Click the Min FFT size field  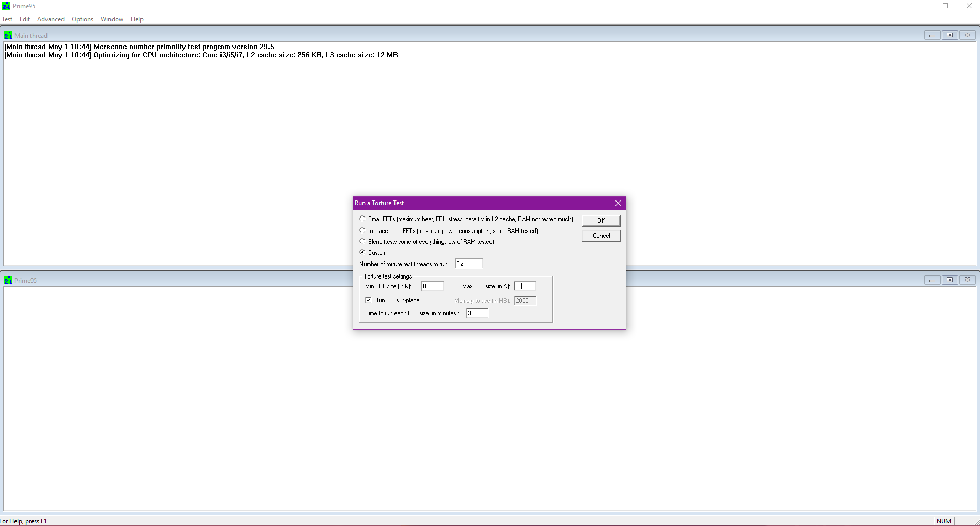pyautogui.click(x=432, y=286)
